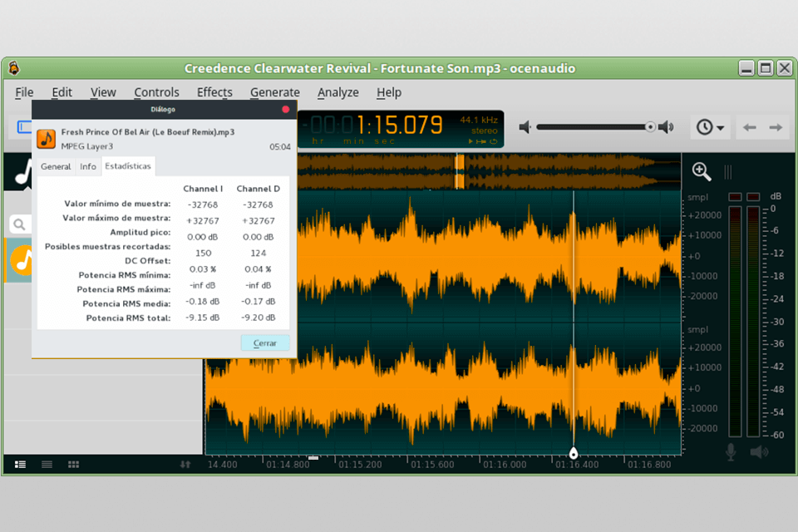Viewport: 798px width, 532px height.
Task: Click the search magnifier in file sidebar
Action: (19, 224)
